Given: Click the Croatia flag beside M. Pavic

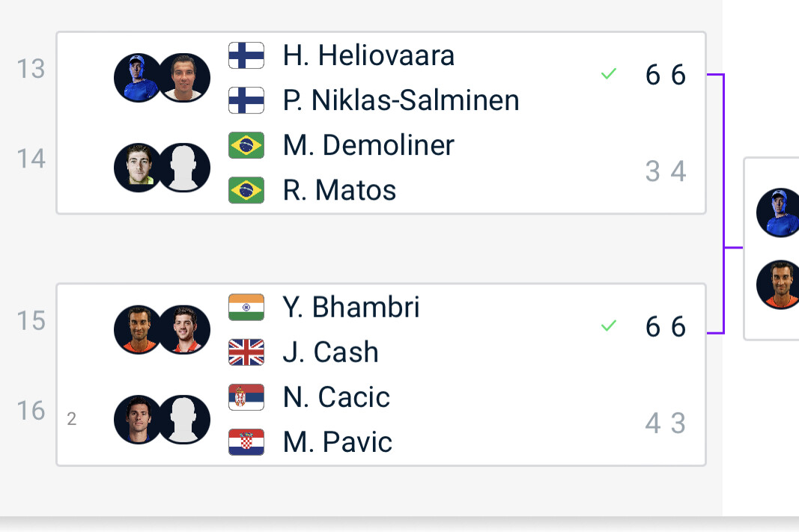Looking at the screenshot, I should coord(246,442).
